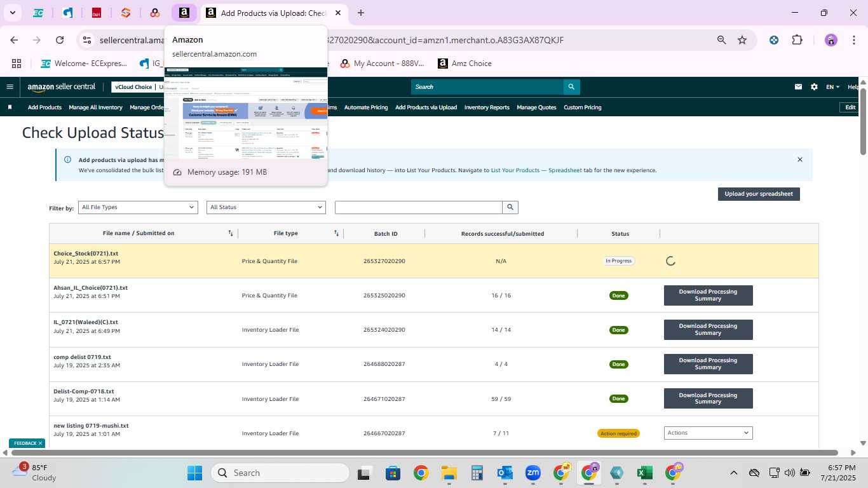Switch to the pinned Amazon tab
This screenshot has height=488, width=868.
(184, 13)
